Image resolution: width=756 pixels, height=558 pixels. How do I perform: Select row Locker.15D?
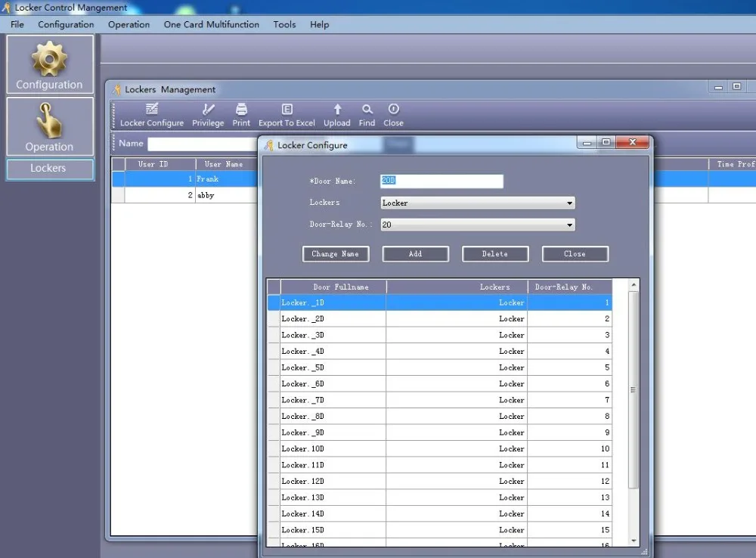440,530
